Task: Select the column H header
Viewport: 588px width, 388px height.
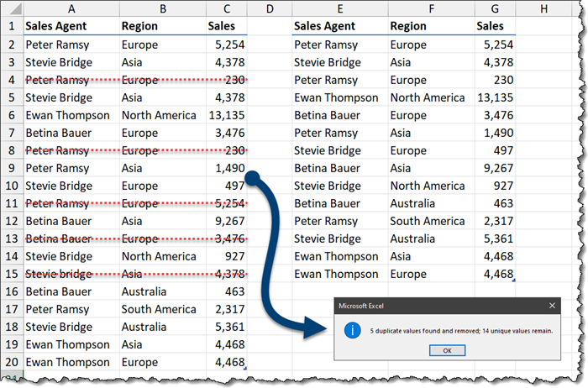Action: click(x=544, y=8)
